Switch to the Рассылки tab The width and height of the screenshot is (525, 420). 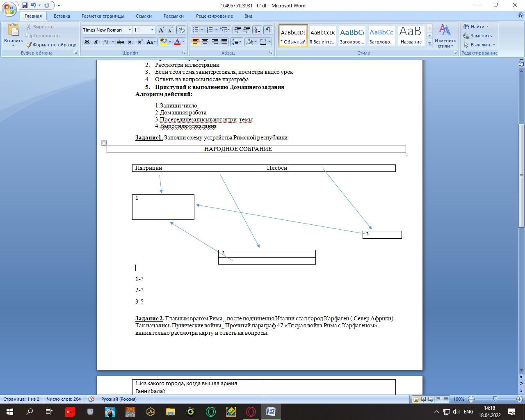pyautogui.click(x=173, y=16)
